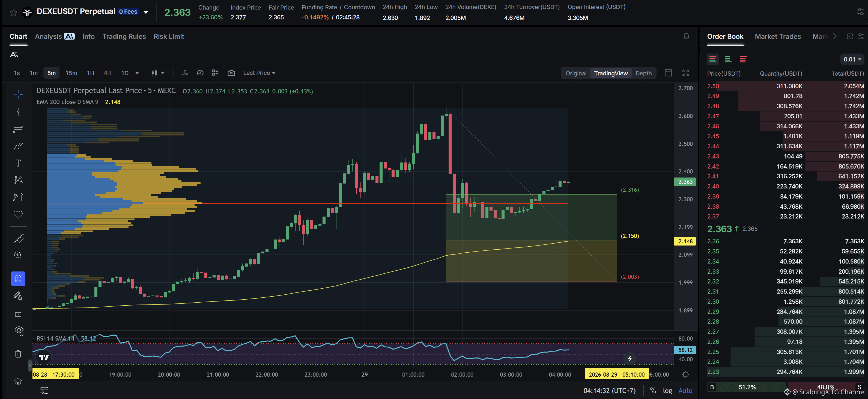
Task: Open the page preference settings icon
Action: pos(860,13)
